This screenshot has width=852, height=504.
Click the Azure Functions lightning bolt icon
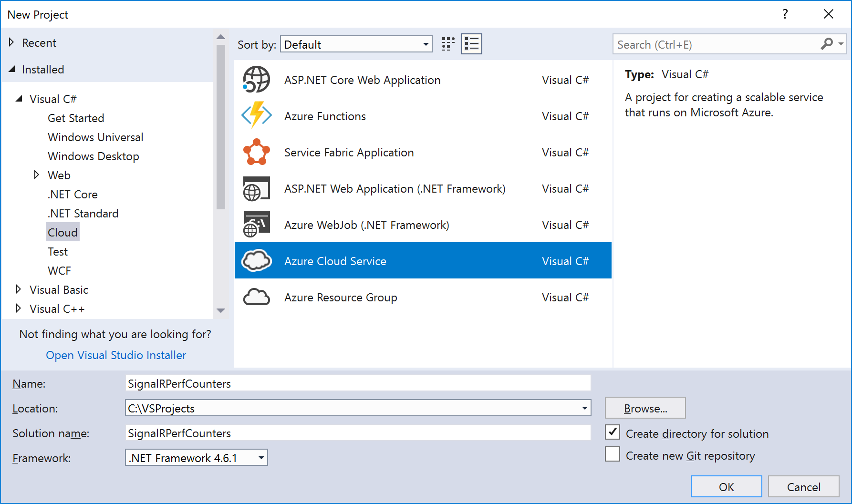[256, 115]
